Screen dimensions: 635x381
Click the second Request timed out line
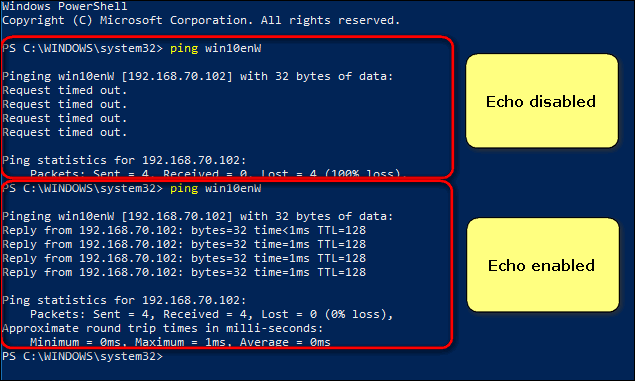click(65, 104)
